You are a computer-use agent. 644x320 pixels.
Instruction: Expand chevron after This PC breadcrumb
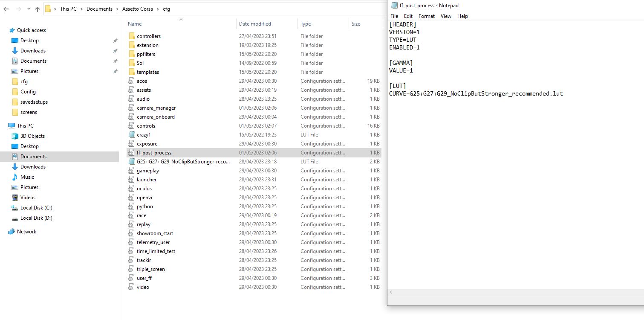point(81,9)
